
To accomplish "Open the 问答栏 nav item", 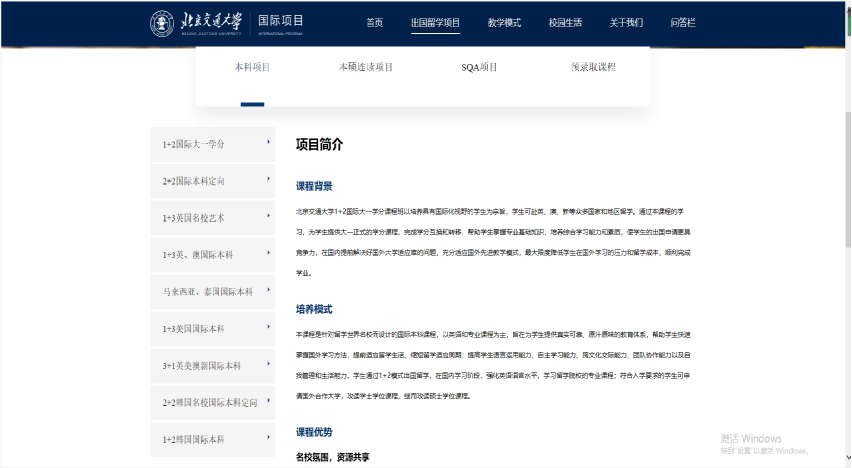I will click(683, 23).
